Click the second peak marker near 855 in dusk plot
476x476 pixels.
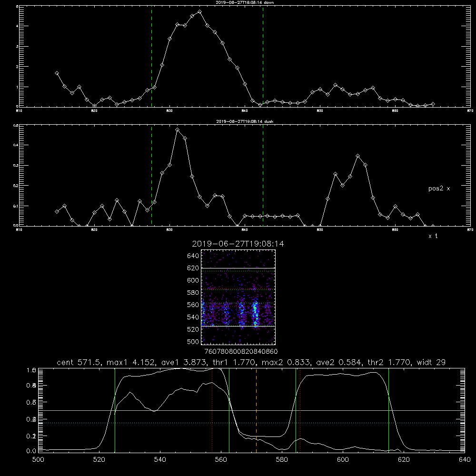(358, 156)
